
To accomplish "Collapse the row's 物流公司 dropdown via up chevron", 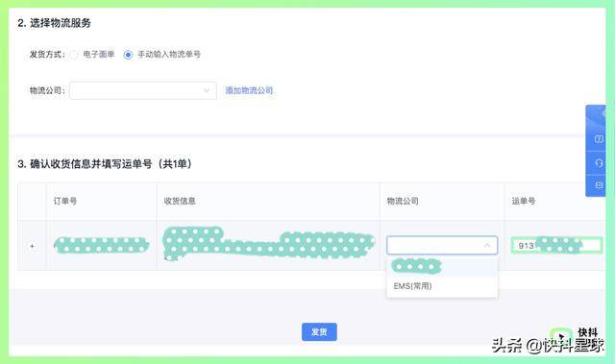I will point(487,245).
